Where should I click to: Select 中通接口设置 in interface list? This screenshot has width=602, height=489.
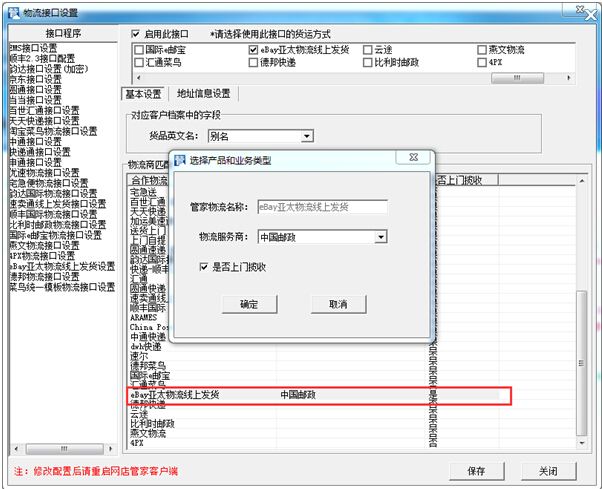(36, 141)
